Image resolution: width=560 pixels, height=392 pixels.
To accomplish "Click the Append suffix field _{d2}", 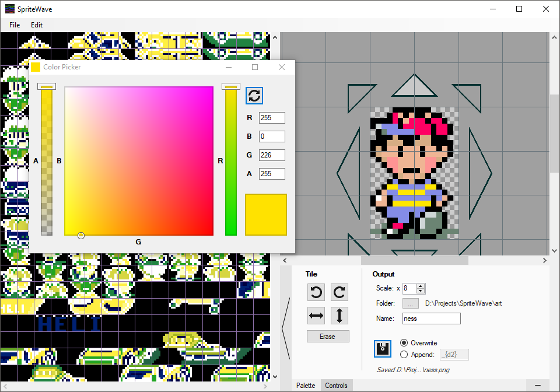I will coord(454,355).
